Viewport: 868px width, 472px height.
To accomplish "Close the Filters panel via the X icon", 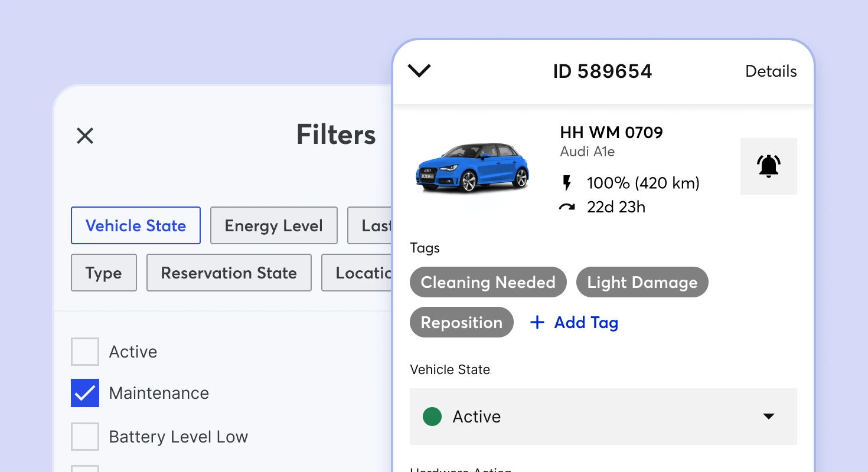I will coord(84,136).
